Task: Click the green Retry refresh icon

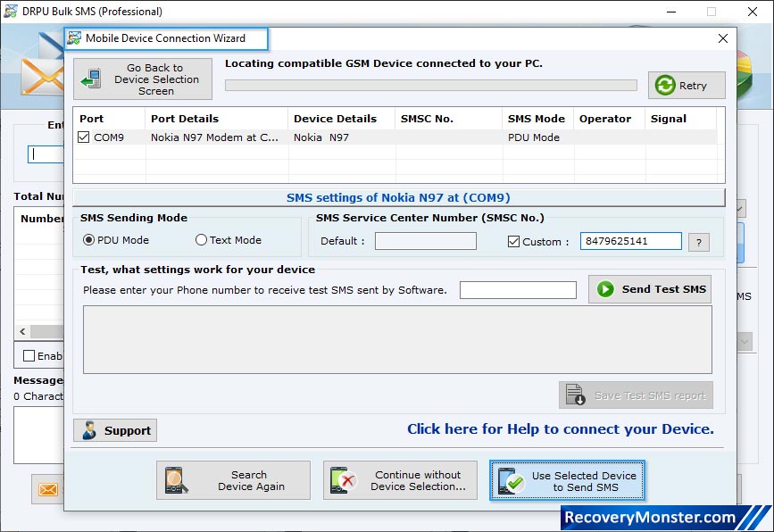Action: pos(665,85)
